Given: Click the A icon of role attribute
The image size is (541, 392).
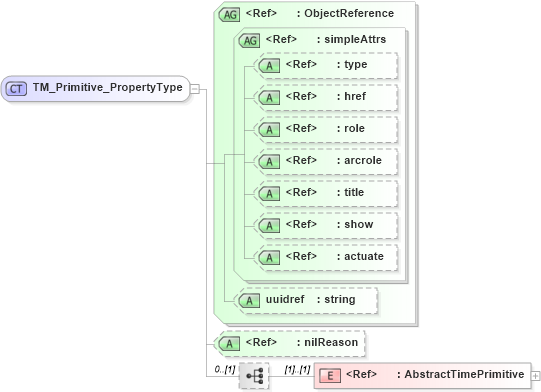Looking at the screenshot, I should (x=269, y=130).
